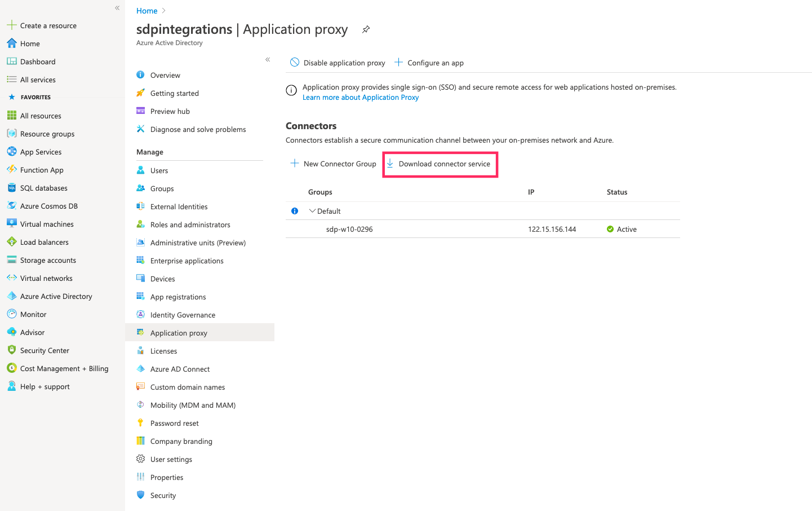Click the Load balancers diamond icon
This screenshot has height=511, width=812.
point(11,242)
